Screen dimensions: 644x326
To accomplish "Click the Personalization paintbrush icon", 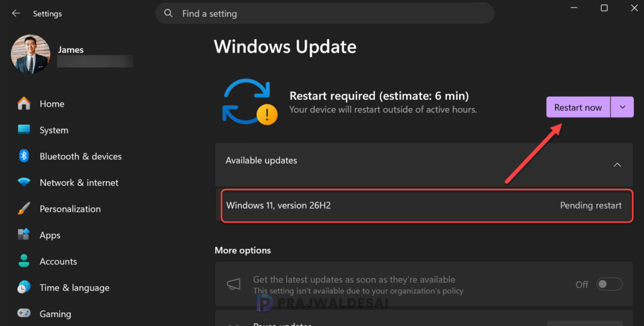I will [24, 209].
